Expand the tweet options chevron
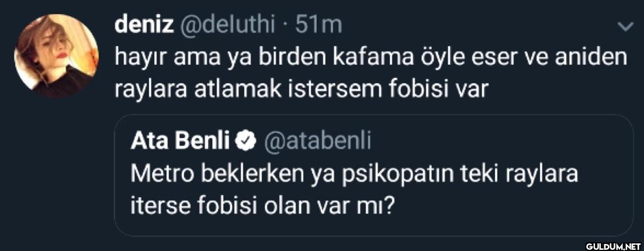This screenshot has height=251, width=644. click(x=625, y=26)
